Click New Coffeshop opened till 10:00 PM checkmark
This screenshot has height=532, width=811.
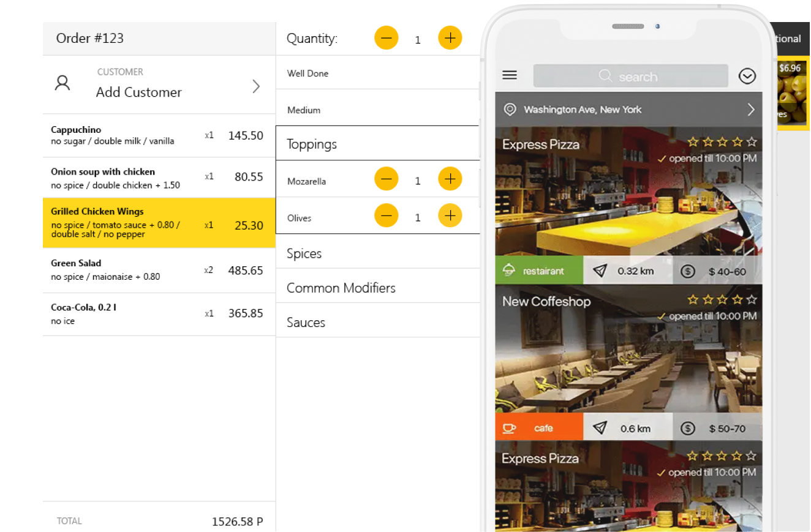pos(662,317)
